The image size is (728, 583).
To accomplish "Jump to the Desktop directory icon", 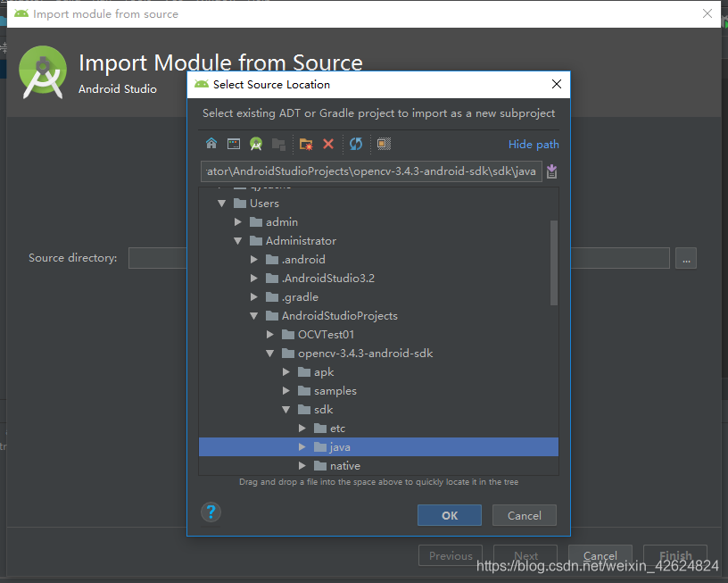I will (234, 144).
